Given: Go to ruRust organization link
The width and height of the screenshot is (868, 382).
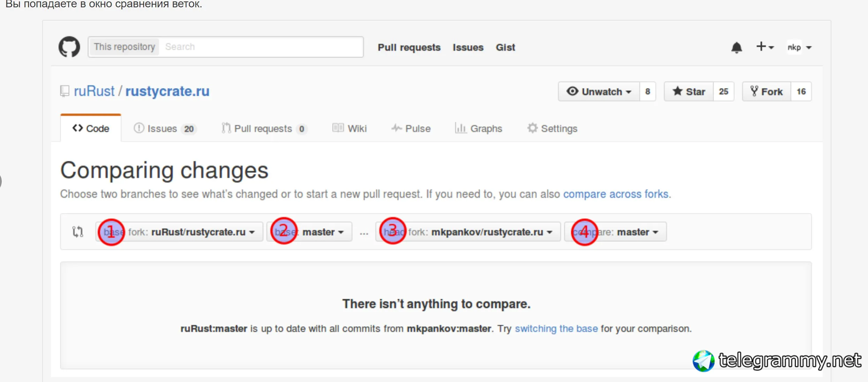Looking at the screenshot, I should point(94,91).
